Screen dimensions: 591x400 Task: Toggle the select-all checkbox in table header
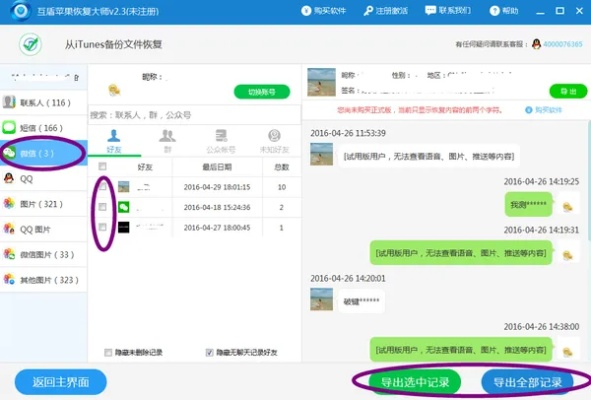coord(103,166)
